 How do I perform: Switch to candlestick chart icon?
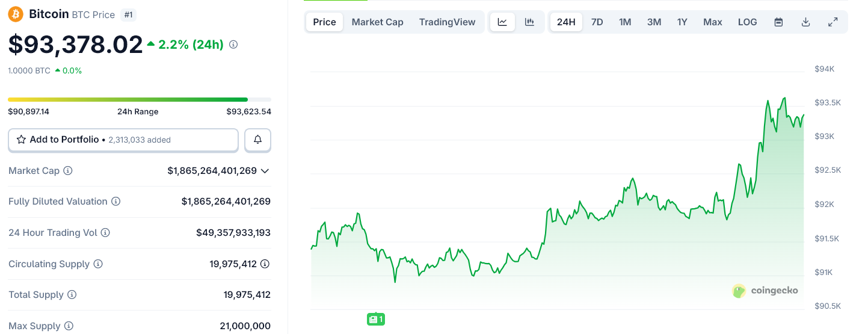pos(529,22)
